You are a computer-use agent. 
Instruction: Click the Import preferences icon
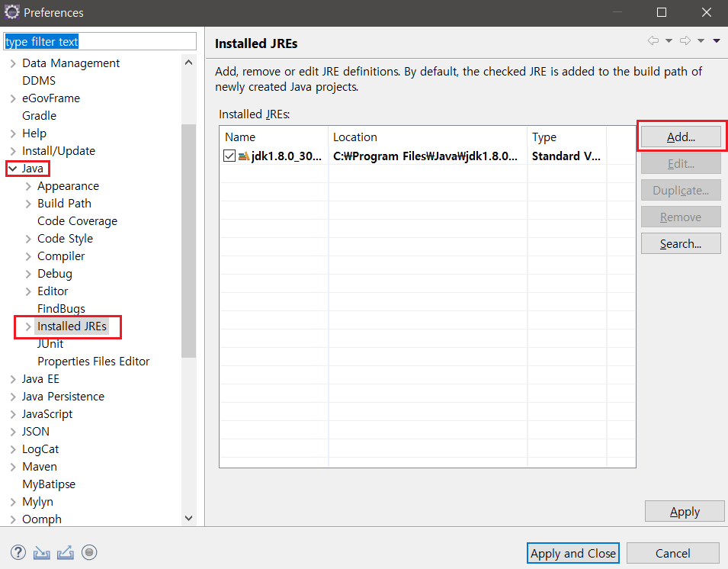[42, 552]
